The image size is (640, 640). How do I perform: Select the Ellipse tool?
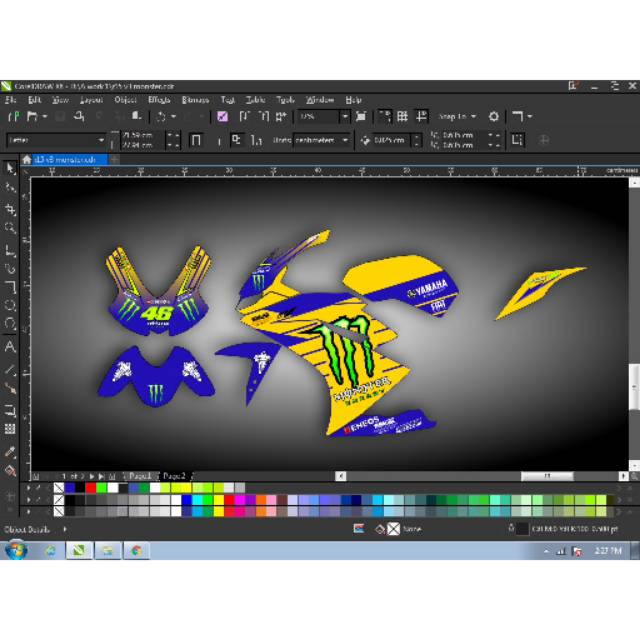pyautogui.click(x=10, y=306)
